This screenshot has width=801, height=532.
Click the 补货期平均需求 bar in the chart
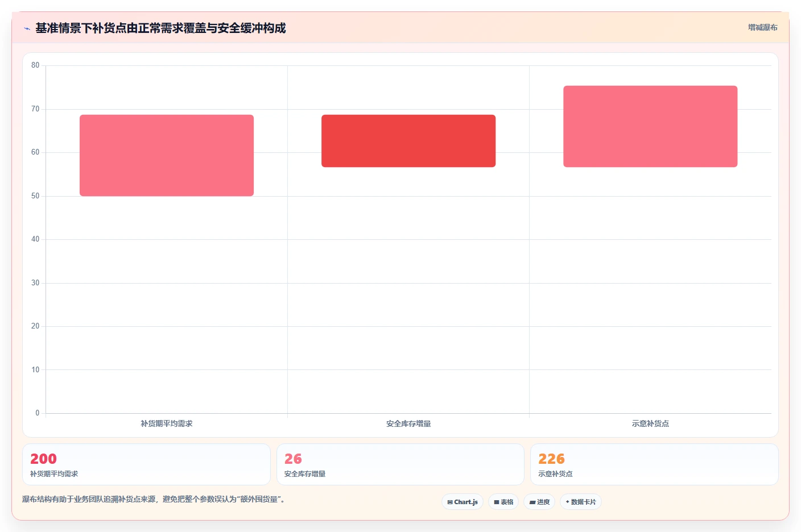pos(167,156)
